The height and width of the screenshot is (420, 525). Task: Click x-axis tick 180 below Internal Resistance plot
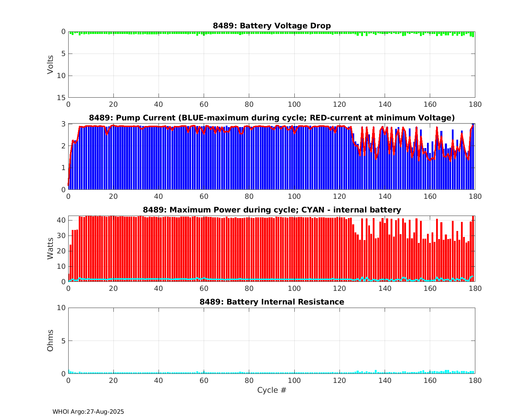pyautogui.click(x=475, y=381)
